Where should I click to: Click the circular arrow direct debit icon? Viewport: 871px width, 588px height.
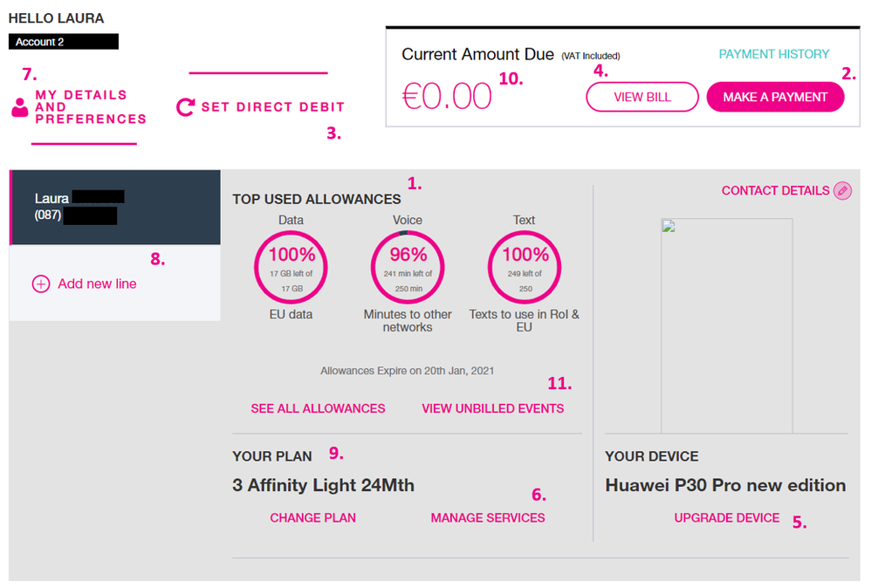(186, 106)
